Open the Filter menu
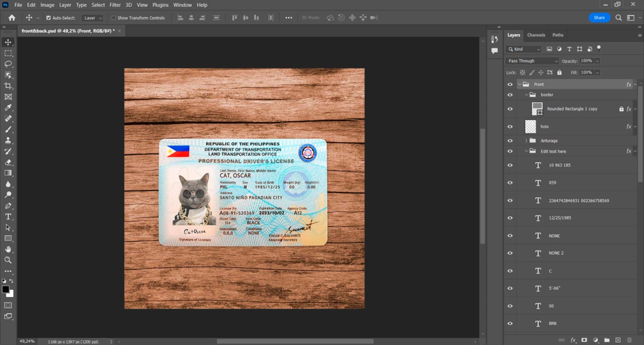This screenshot has height=345, width=644. (115, 5)
